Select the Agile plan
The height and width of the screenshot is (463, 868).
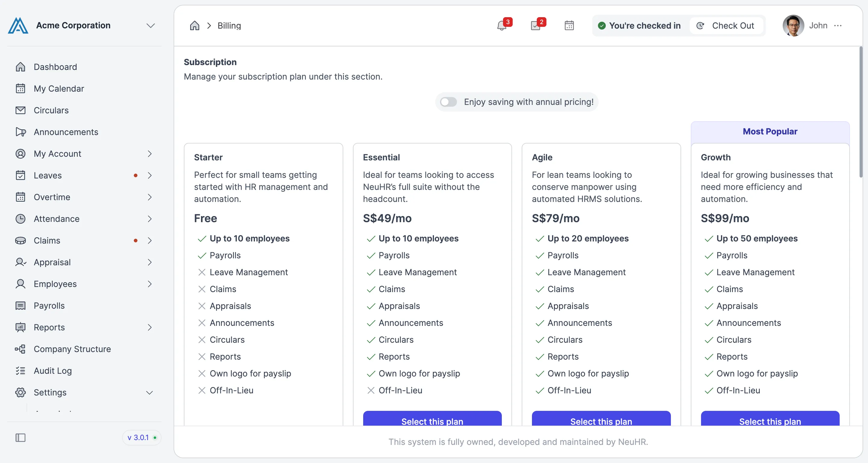(601, 418)
